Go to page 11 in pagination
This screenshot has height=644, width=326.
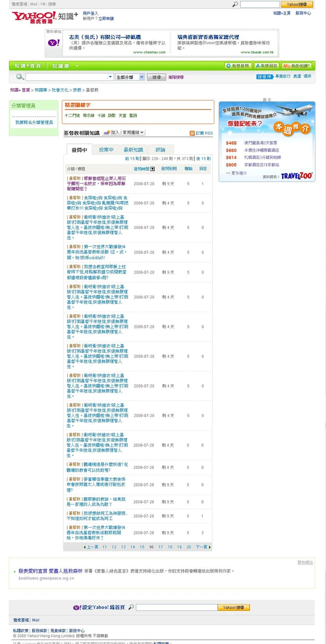104,547
